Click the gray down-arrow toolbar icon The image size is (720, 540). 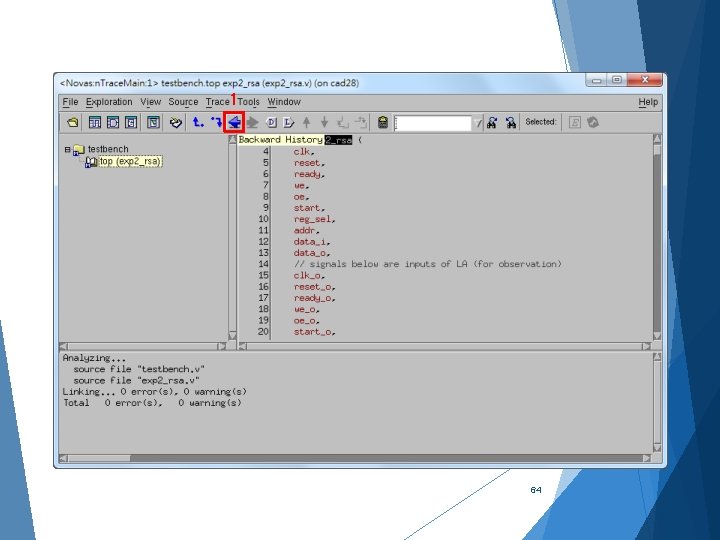[x=325, y=123]
